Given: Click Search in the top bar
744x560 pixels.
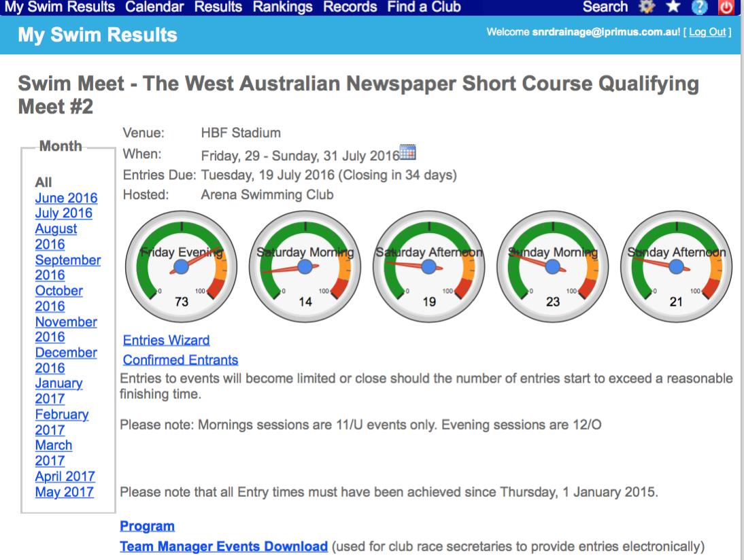Looking at the screenshot, I should click(605, 7).
